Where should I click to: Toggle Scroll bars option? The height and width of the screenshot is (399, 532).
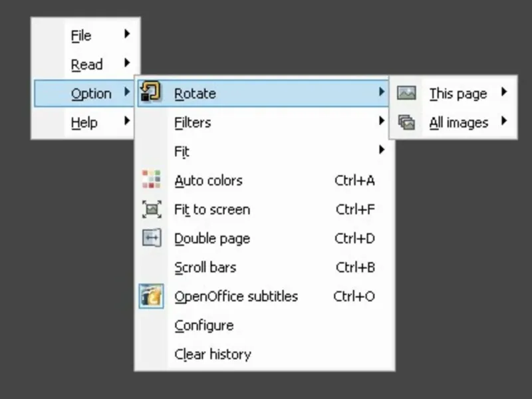click(x=205, y=267)
